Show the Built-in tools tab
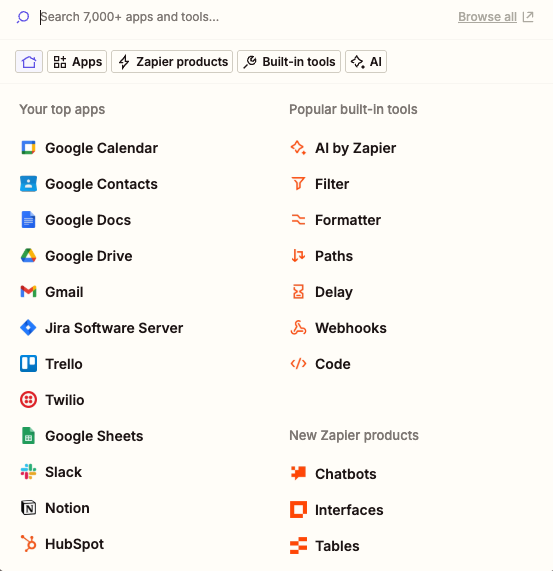553x571 pixels. pyautogui.click(x=289, y=62)
